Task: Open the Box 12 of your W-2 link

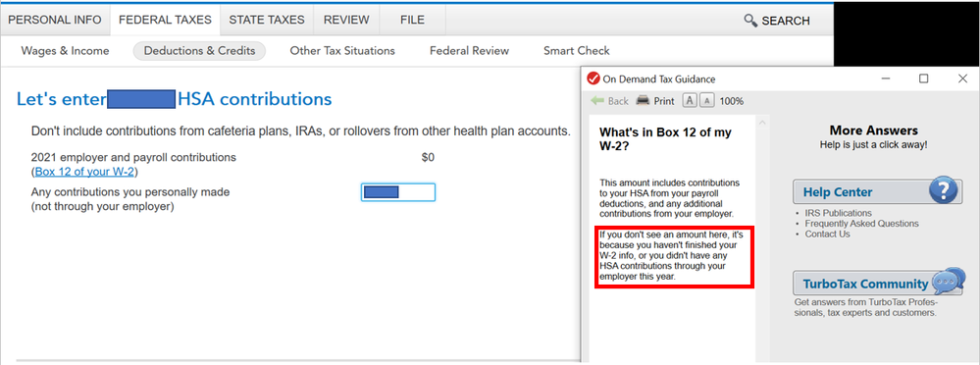Action: 84,172
